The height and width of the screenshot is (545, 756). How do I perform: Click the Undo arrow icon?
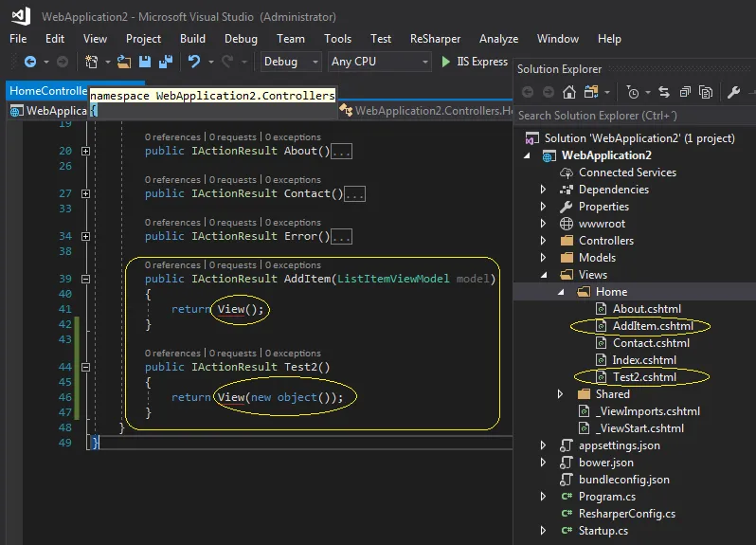(194, 62)
